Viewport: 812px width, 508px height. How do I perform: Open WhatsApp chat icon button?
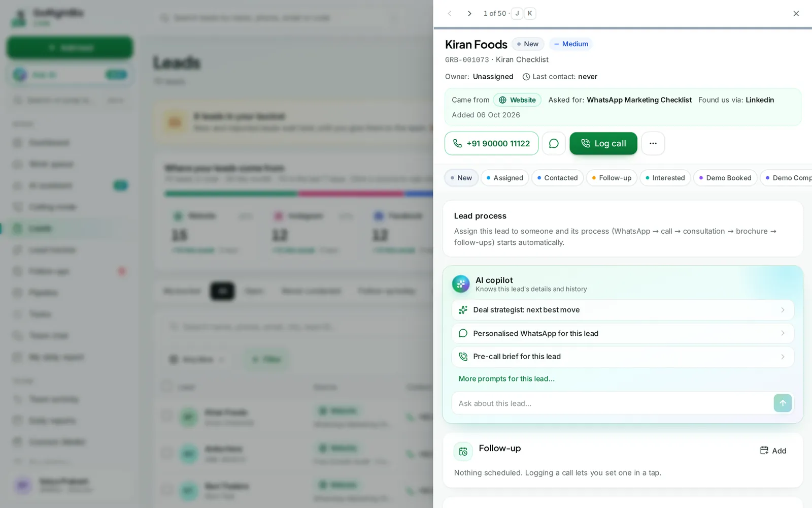click(x=554, y=144)
